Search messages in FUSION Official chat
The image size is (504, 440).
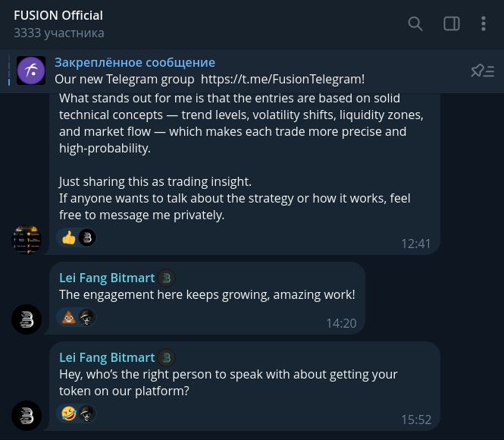[x=415, y=24]
